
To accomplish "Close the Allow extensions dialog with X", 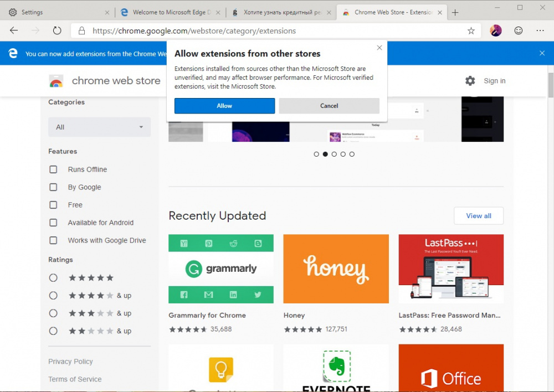I will point(379,48).
